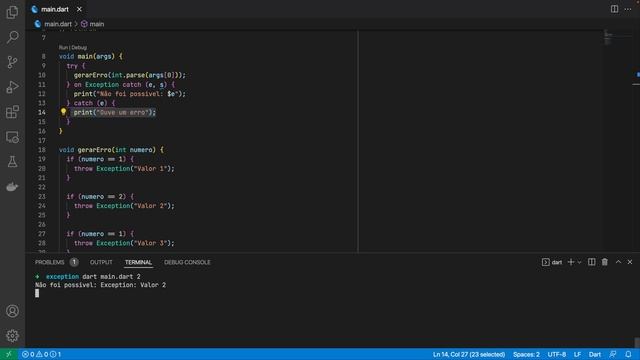Click the minimap code overview
The image size is (640, 360).
(618, 38)
